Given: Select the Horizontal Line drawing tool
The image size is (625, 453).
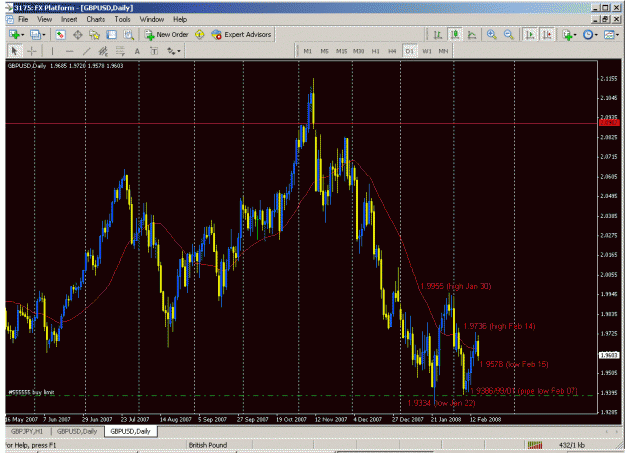Looking at the screenshot, I should [69, 51].
